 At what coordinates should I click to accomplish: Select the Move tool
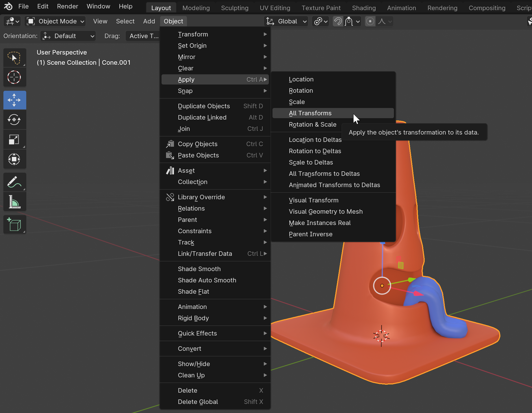pyautogui.click(x=15, y=100)
